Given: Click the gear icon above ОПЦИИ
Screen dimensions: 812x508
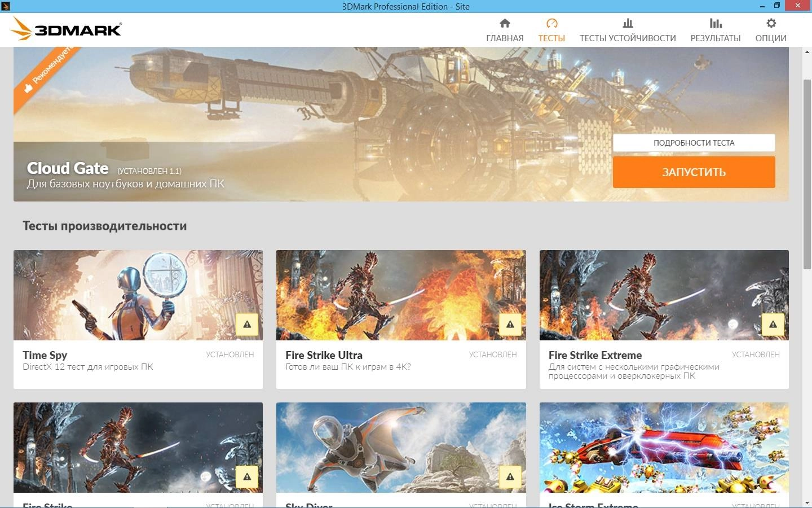Looking at the screenshot, I should click(x=771, y=23).
